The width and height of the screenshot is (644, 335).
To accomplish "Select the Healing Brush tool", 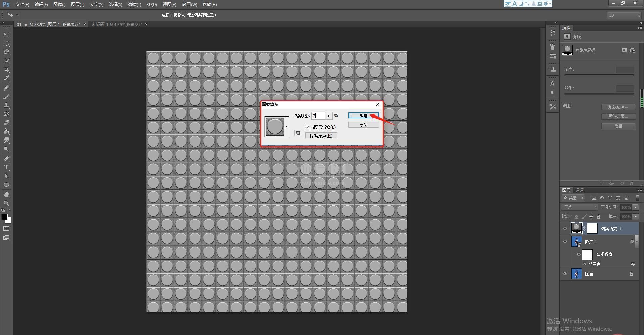I will [x=6, y=88].
